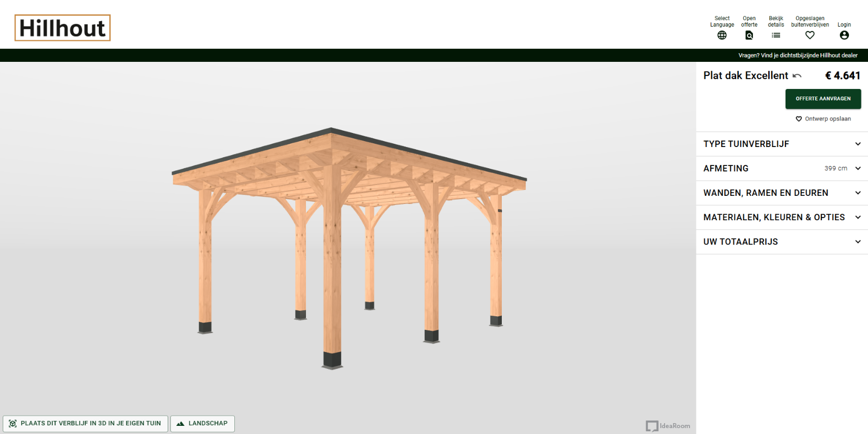Viewport: 868px width, 434px height.
Task: Click the Login account icon
Action: (x=844, y=35)
